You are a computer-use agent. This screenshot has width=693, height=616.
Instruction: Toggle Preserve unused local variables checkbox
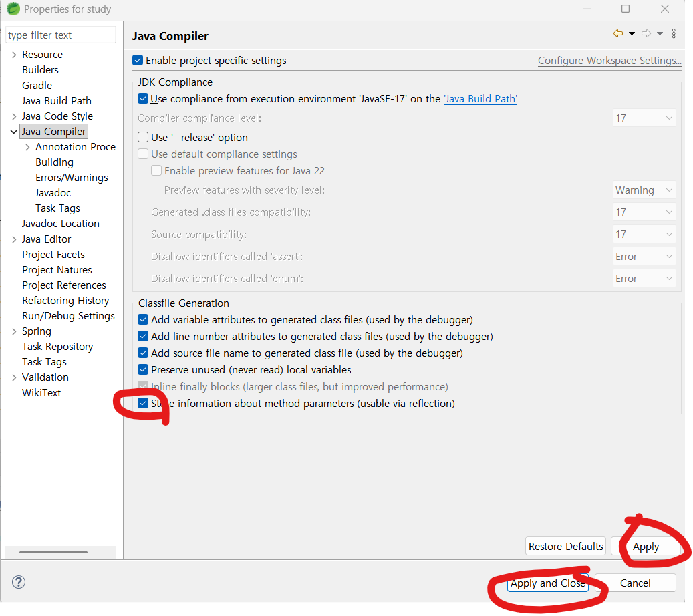point(143,369)
